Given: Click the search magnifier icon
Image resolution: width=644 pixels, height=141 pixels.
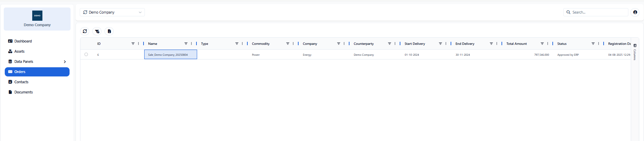Looking at the screenshot, I should click(x=568, y=12).
